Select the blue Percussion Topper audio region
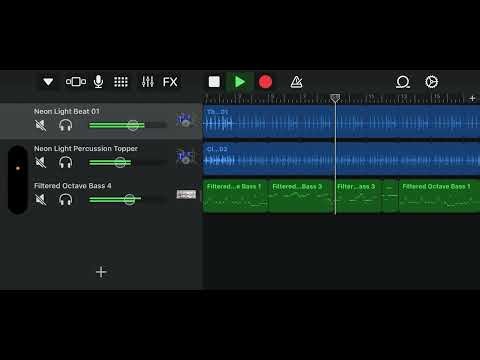 341,159
